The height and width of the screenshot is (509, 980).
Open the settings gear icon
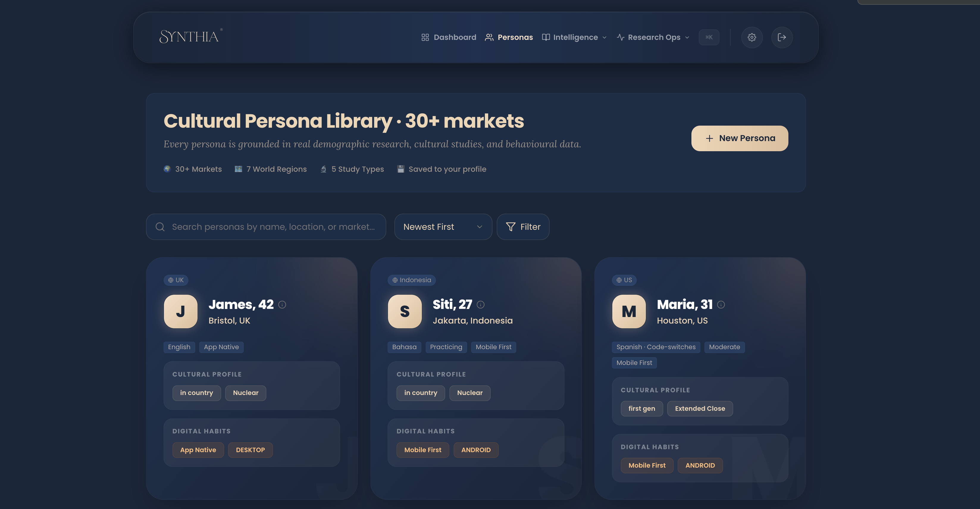click(752, 37)
